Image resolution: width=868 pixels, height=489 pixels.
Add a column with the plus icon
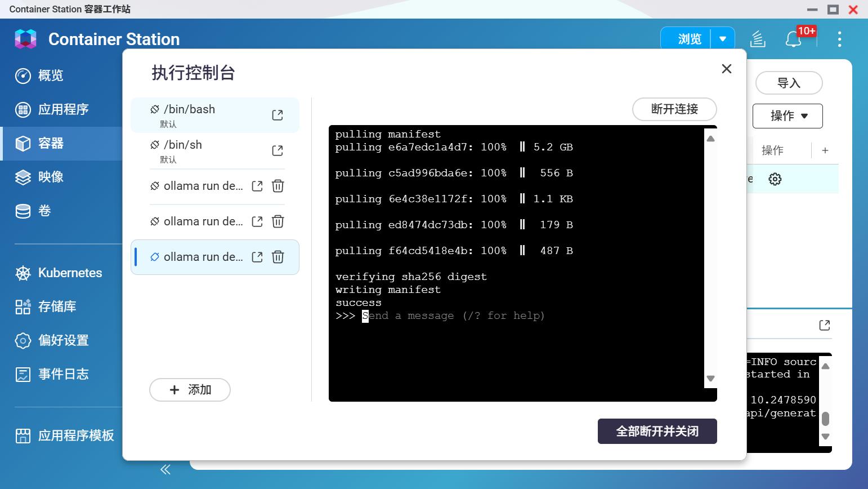pyautogui.click(x=825, y=150)
